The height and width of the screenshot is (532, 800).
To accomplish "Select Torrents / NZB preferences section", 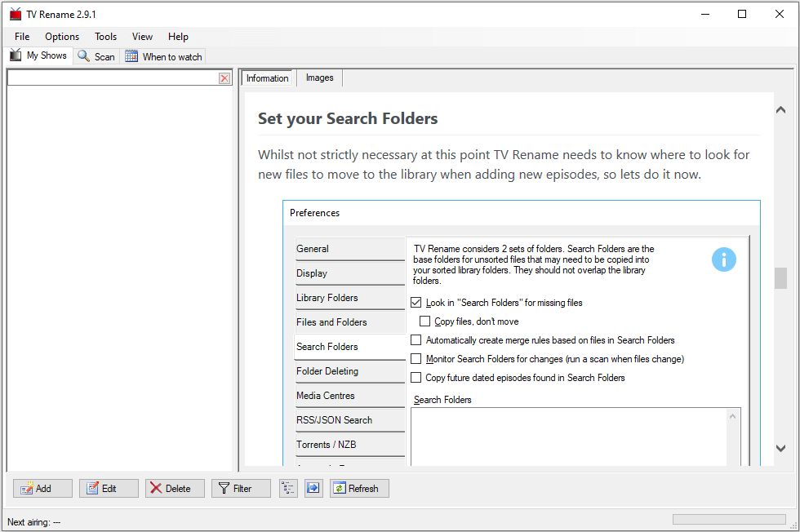I will coord(350,445).
